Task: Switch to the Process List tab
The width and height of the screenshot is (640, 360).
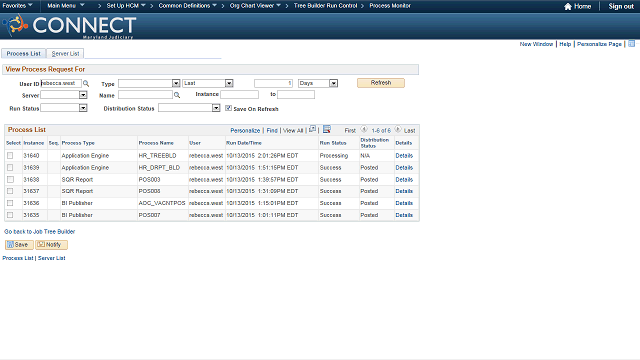Action: tap(24, 53)
